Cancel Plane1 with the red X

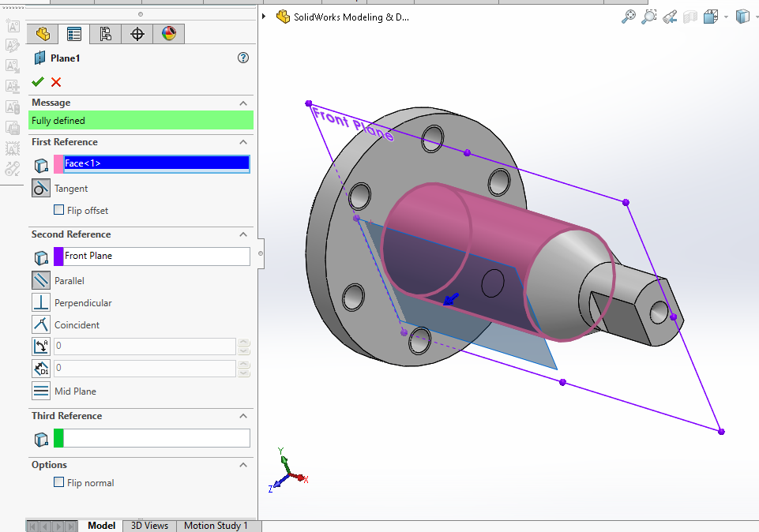[x=56, y=82]
